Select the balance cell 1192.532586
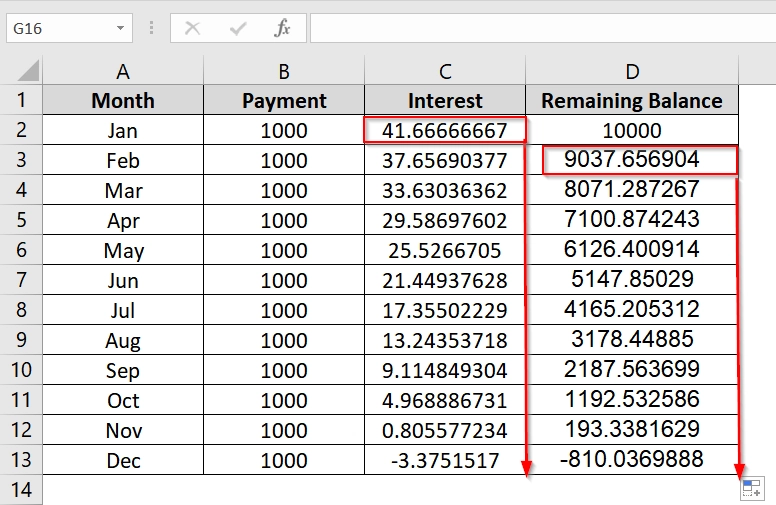This screenshot has width=776, height=505. click(x=632, y=400)
